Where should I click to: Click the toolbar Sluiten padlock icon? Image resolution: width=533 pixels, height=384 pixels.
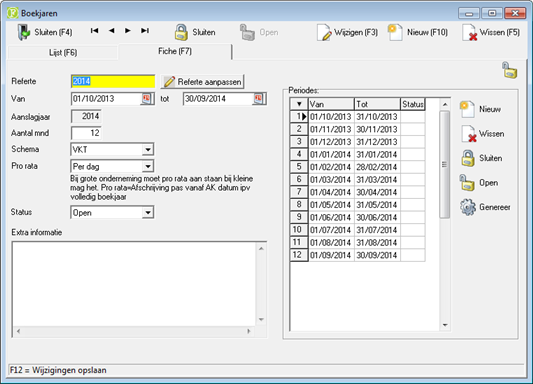[181, 32]
